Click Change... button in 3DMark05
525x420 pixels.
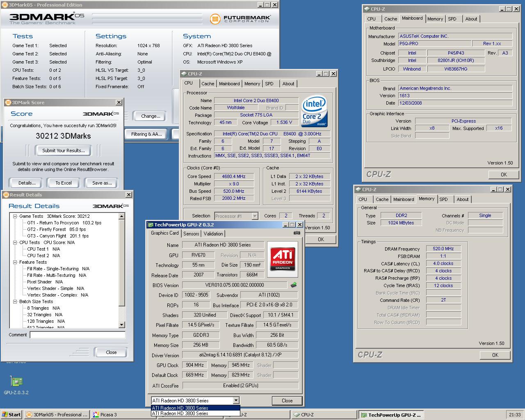pyautogui.click(x=151, y=116)
